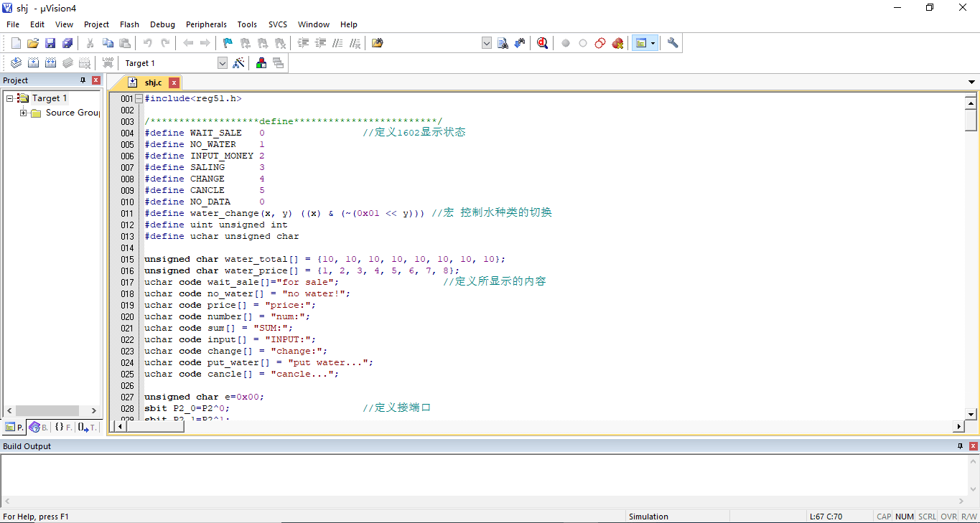Open the find text combo box dropdown

(x=487, y=43)
